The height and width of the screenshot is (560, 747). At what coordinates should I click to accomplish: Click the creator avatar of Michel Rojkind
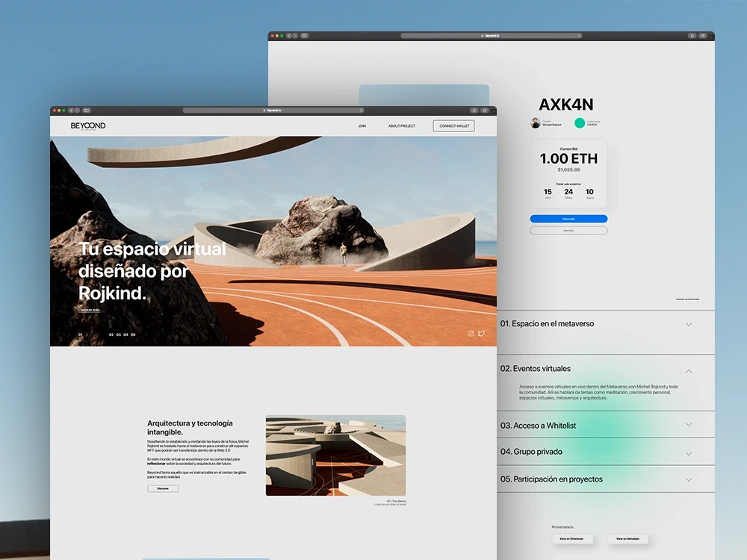(536, 123)
